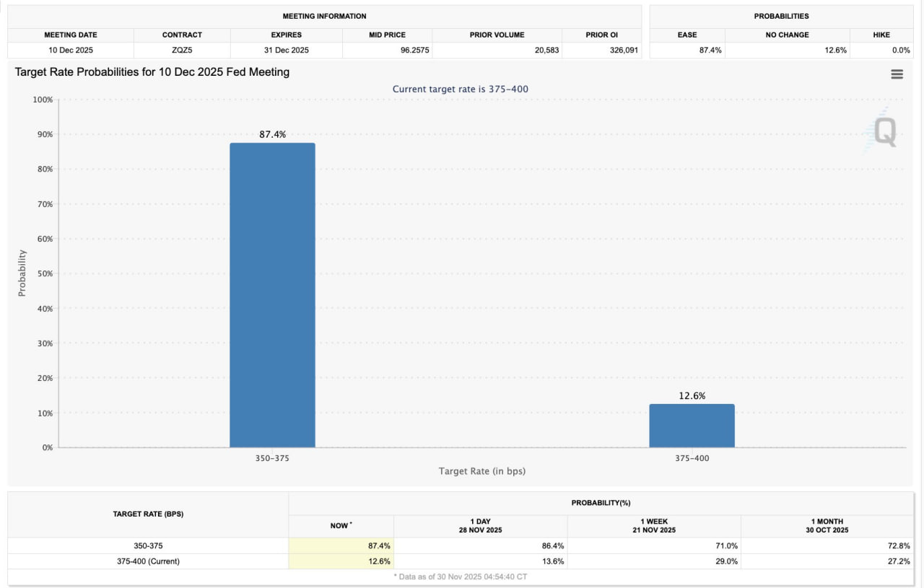The width and height of the screenshot is (924, 588).
Task: Open the chart hamburger menu
Action: pyautogui.click(x=897, y=74)
